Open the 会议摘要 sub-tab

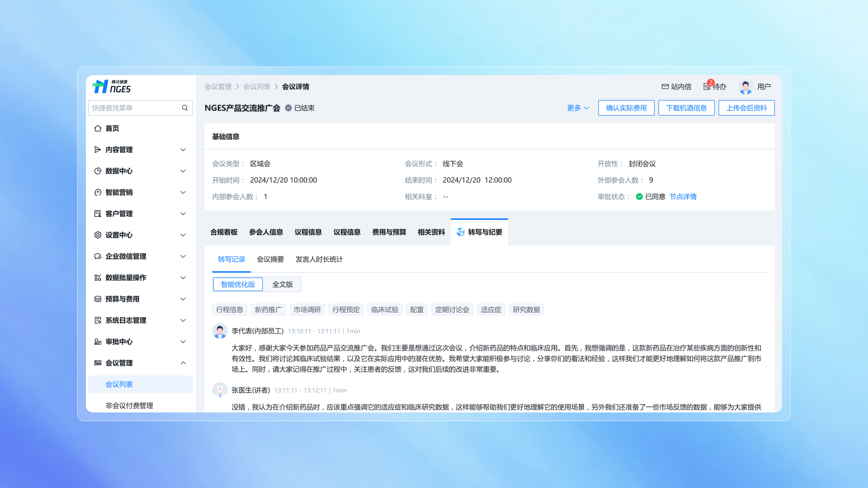(x=270, y=259)
